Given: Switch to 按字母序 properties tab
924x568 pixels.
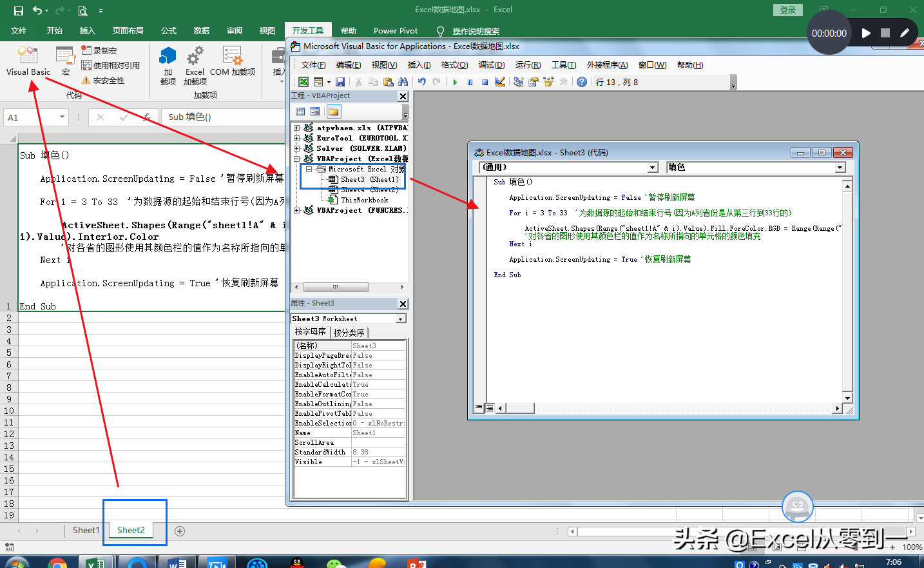Looking at the screenshot, I should pyautogui.click(x=311, y=332).
